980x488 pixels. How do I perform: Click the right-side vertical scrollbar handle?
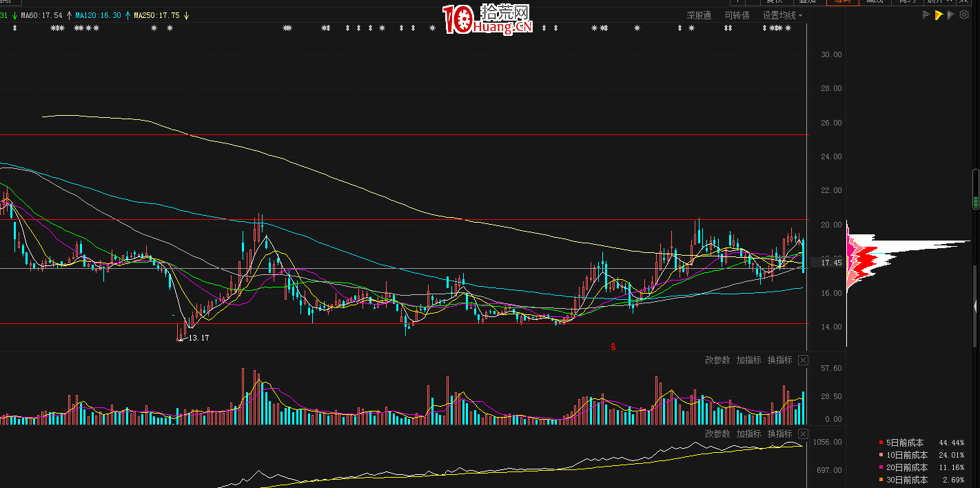[x=976, y=190]
